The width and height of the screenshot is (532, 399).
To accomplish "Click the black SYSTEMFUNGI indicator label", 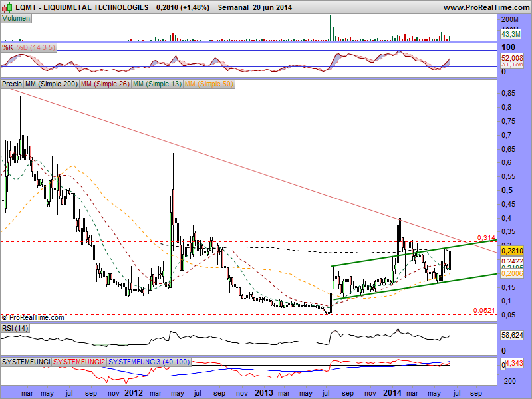I will tap(26, 362).
